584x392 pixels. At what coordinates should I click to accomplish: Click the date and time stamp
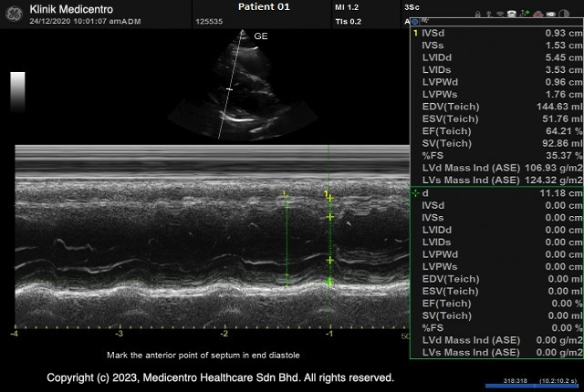coord(85,21)
